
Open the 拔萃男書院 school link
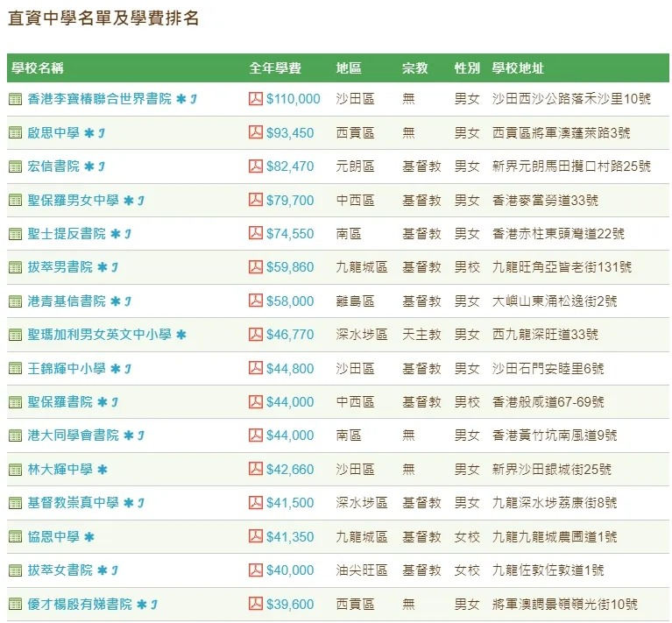tap(60, 267)
